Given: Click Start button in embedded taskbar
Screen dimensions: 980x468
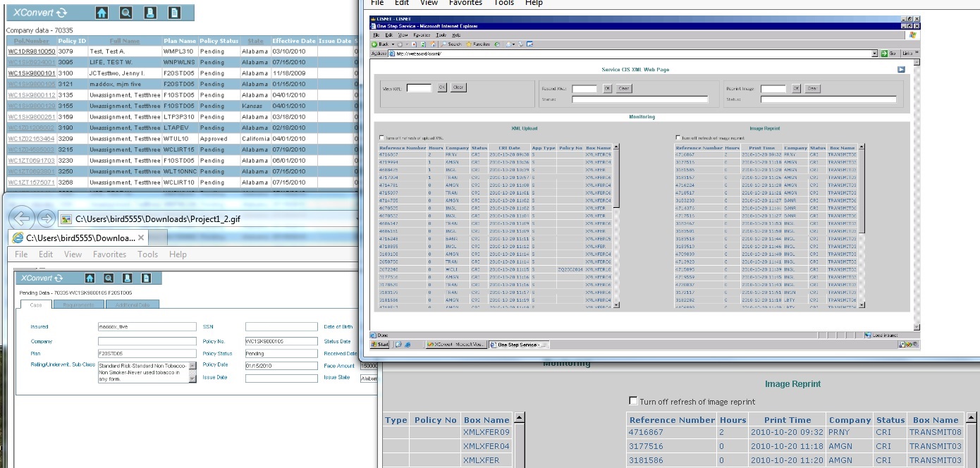Looking at the screenshot, I should [x=381, y=345].
